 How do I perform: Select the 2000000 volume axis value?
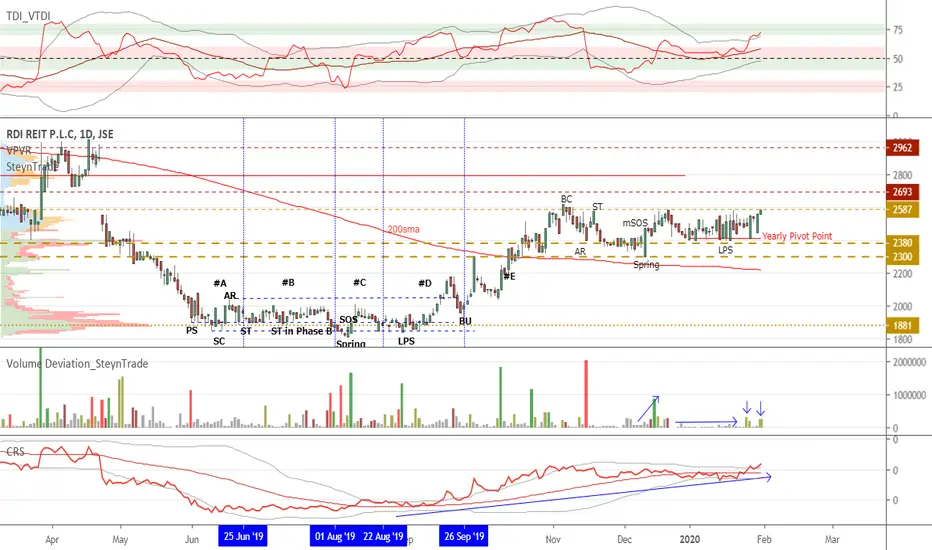tap(909, 362)
